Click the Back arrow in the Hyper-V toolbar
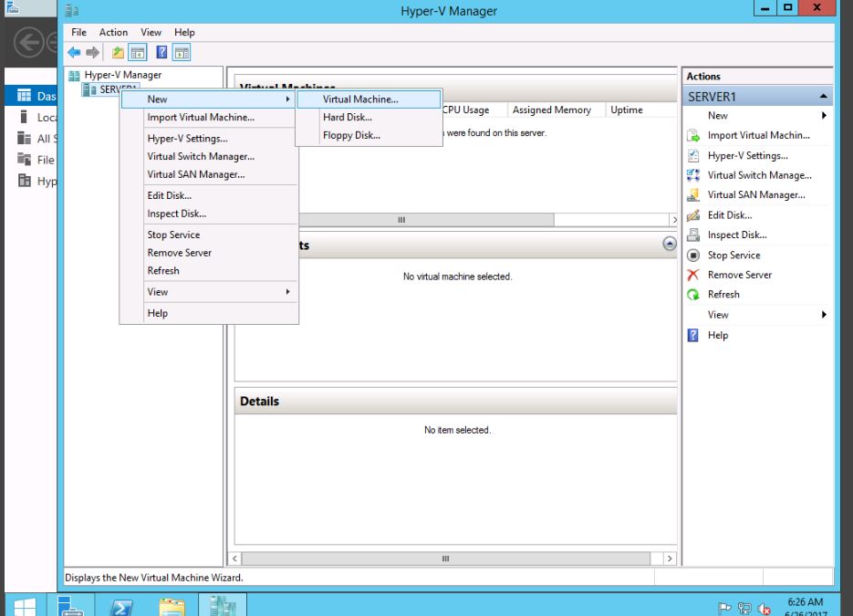Viewport: 853px width, 616px height. coord(74,53)
